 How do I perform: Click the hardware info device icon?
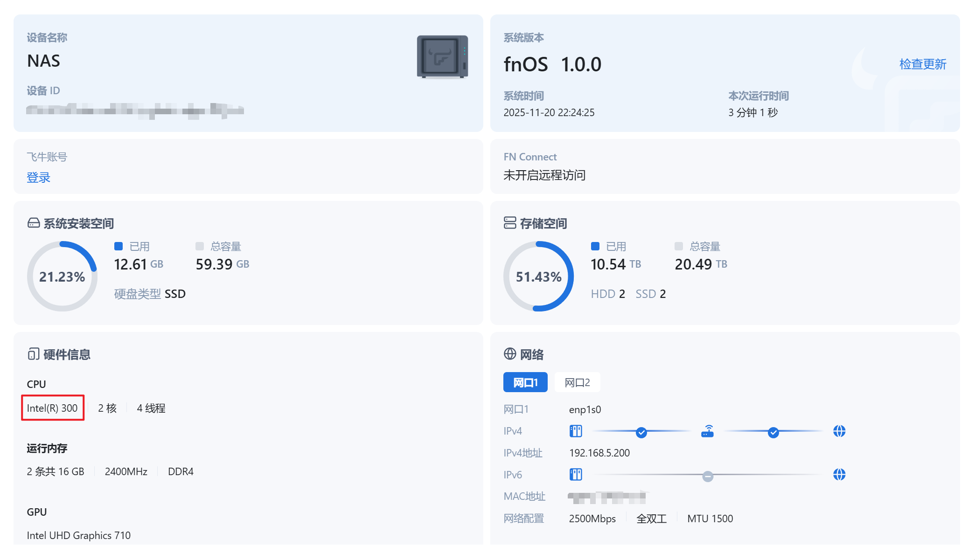(33, 354)
